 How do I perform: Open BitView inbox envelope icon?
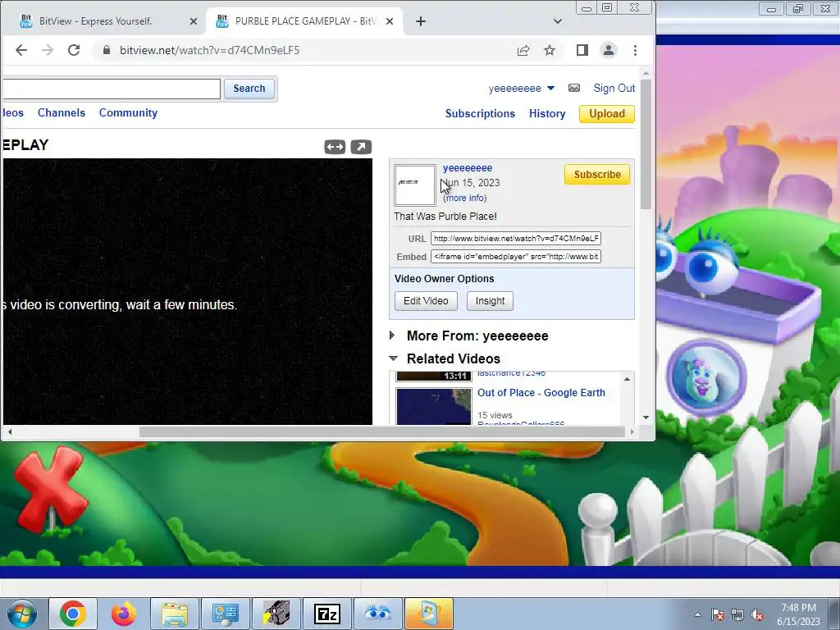[573, 88]
